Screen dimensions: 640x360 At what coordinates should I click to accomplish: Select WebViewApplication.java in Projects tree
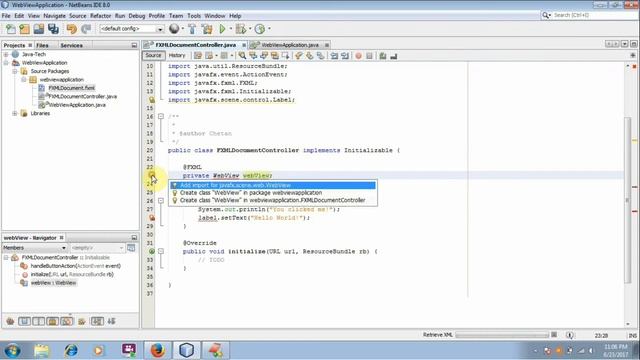click(77, 105)
